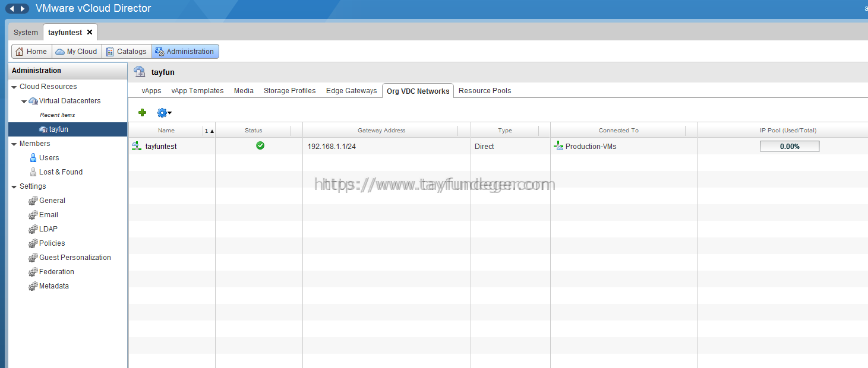Go forward using the right navigation arrow
This screenshot has width=868, height=368.
click(x=23, y=9)
